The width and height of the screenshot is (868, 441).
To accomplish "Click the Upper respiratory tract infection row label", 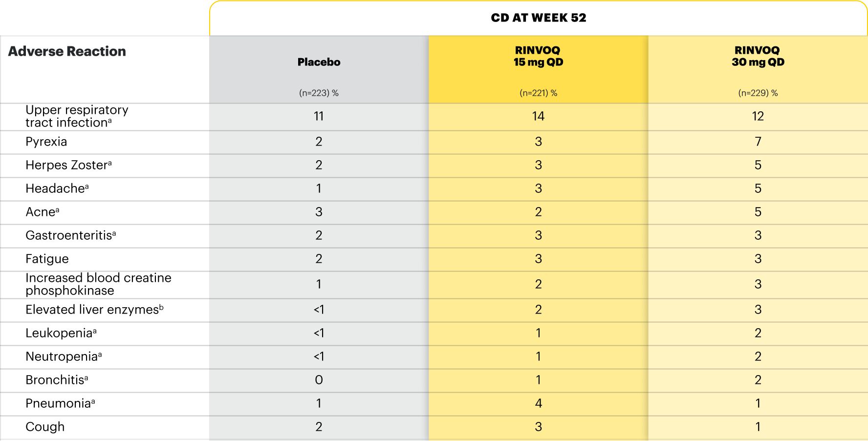I will [77, 116].
